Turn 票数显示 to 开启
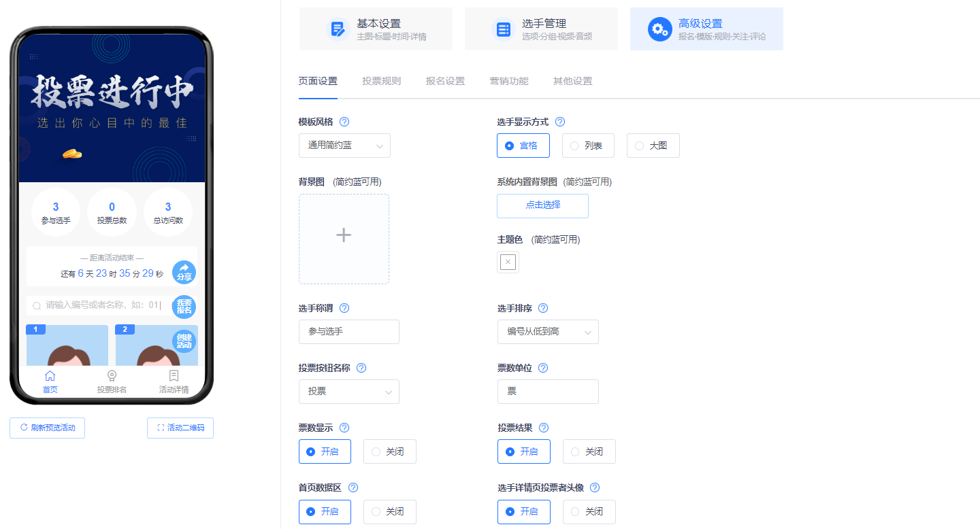The image size is (980, 529). click(325, 451)
